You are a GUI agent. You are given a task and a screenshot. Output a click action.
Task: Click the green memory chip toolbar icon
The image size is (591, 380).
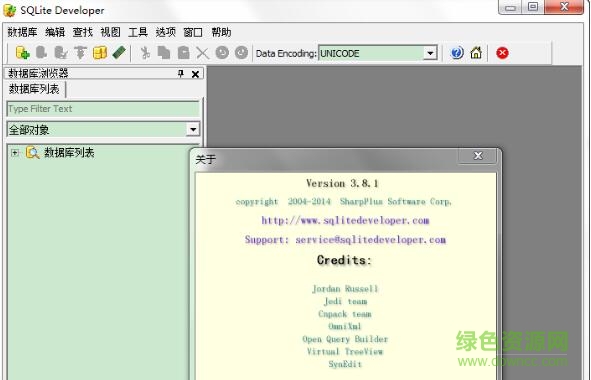point(119,52)
